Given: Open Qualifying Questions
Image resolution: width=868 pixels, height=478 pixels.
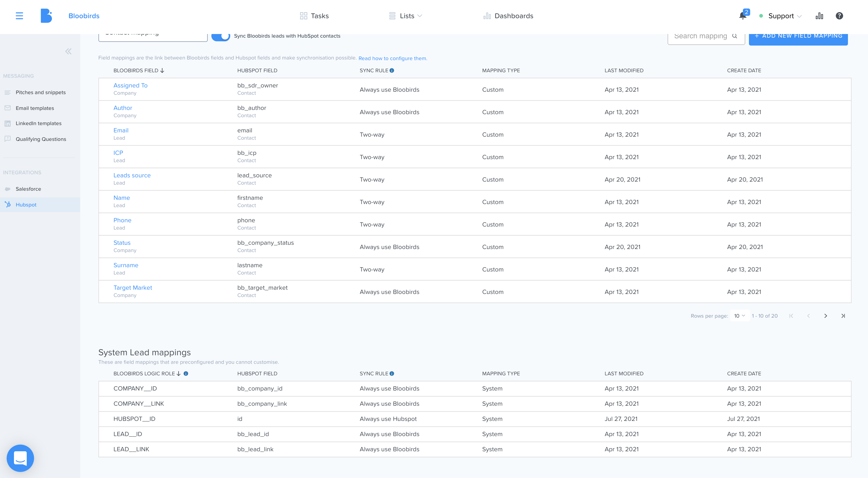Looking at the screenshot, I should click(41, 139).
